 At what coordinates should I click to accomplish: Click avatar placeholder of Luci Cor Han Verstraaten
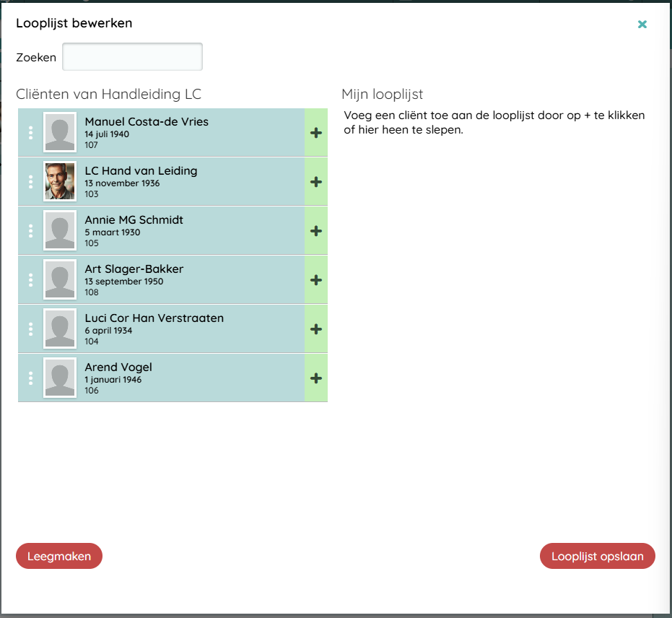coord(60,329)
